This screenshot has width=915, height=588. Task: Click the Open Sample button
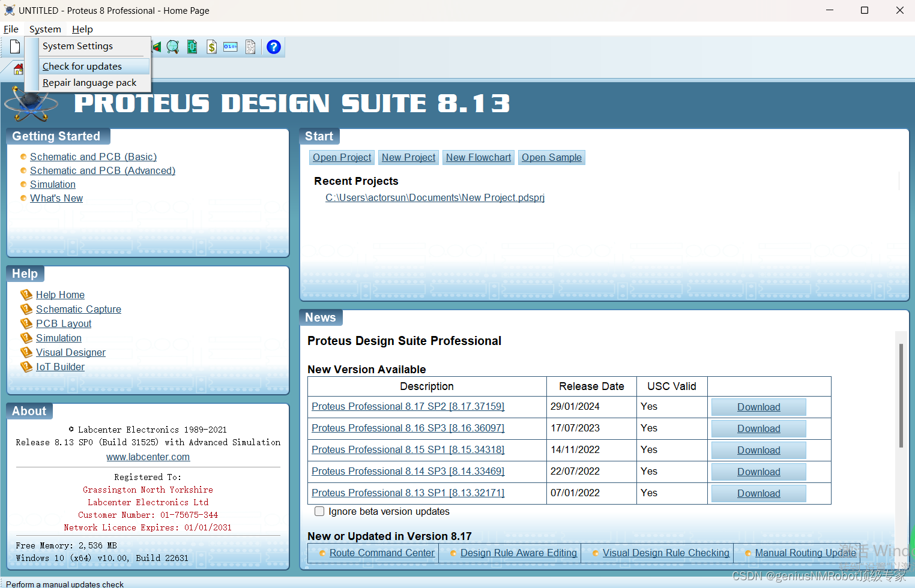(x=552, y=157)
